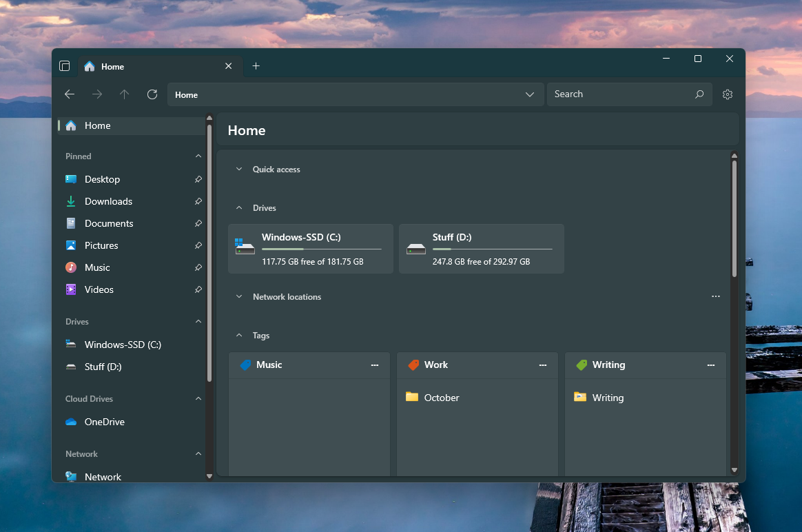The height and width of the screenshot is (532, 802).
Task: Click the search magnifier icon
Action: tap(699, 94)
